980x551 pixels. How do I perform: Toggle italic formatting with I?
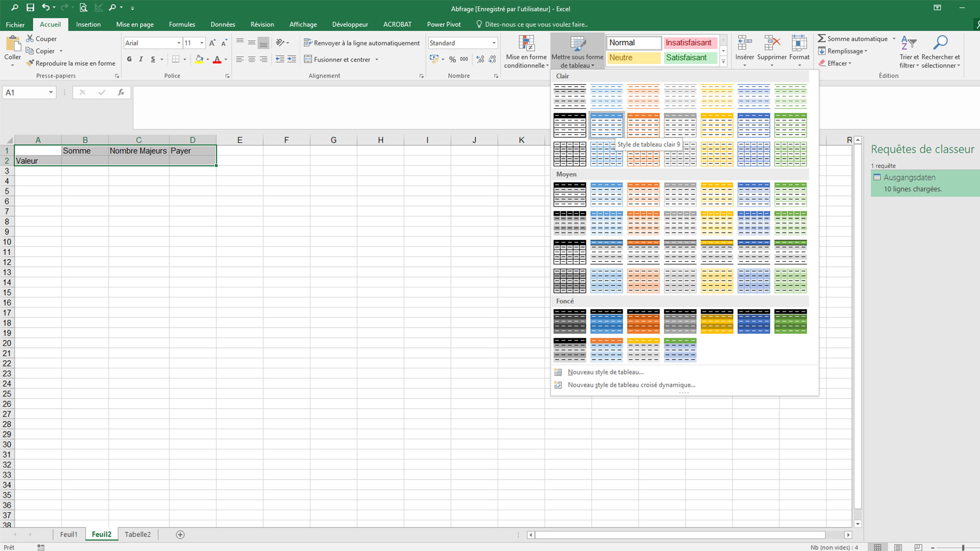coord(140,59)
